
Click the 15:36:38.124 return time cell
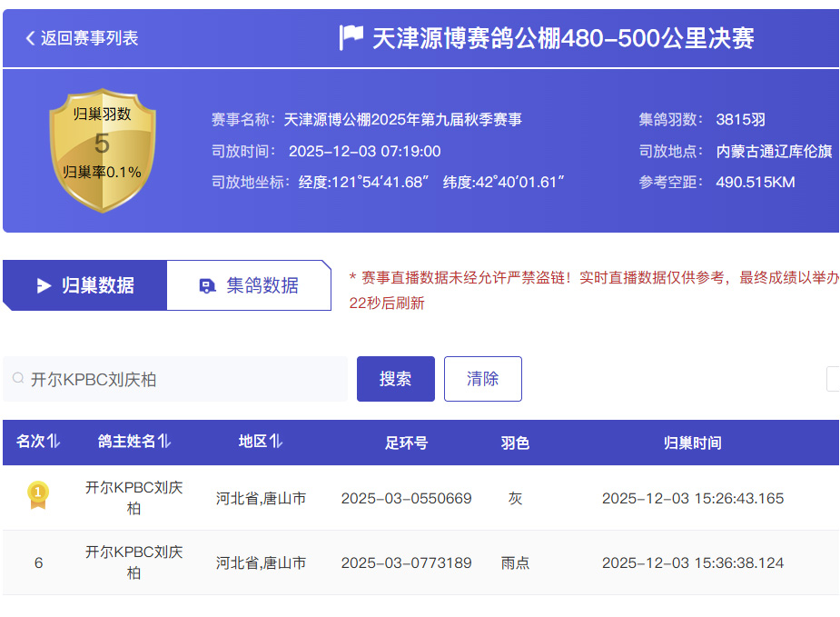coord(692,562)
